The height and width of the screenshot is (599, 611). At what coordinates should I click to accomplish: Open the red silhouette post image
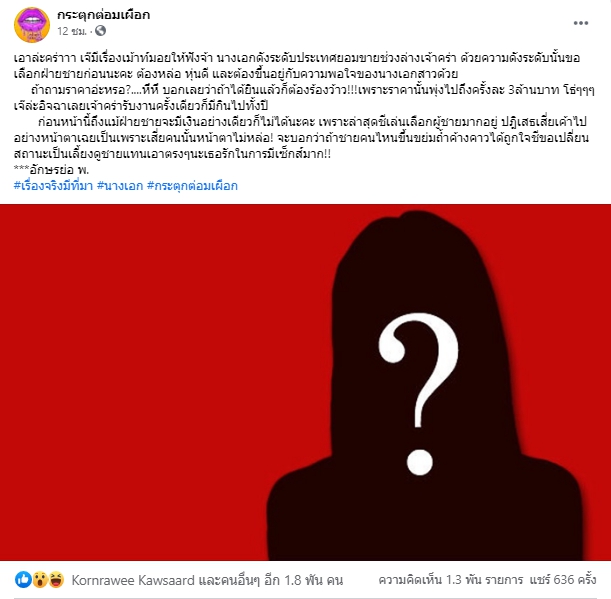(306, 382)
